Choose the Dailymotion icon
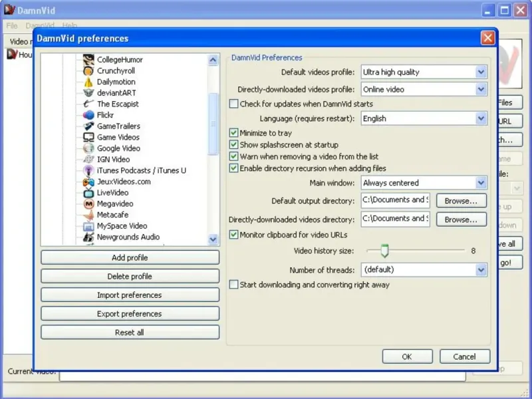The width and height of the screenshot is (532, 399). pyautogui.click(x=88, y=82)
